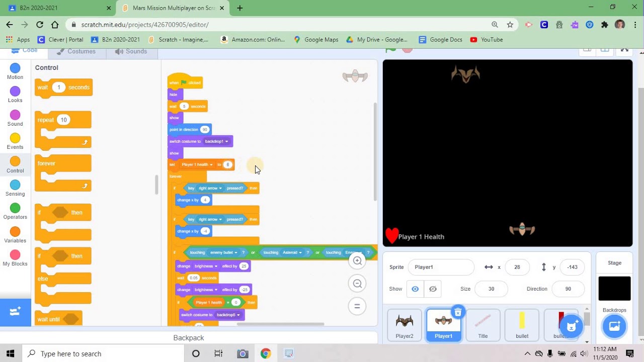Open variable dropdown in set Player 1 health block
The image size is (644, 362).
click(197, 164)
